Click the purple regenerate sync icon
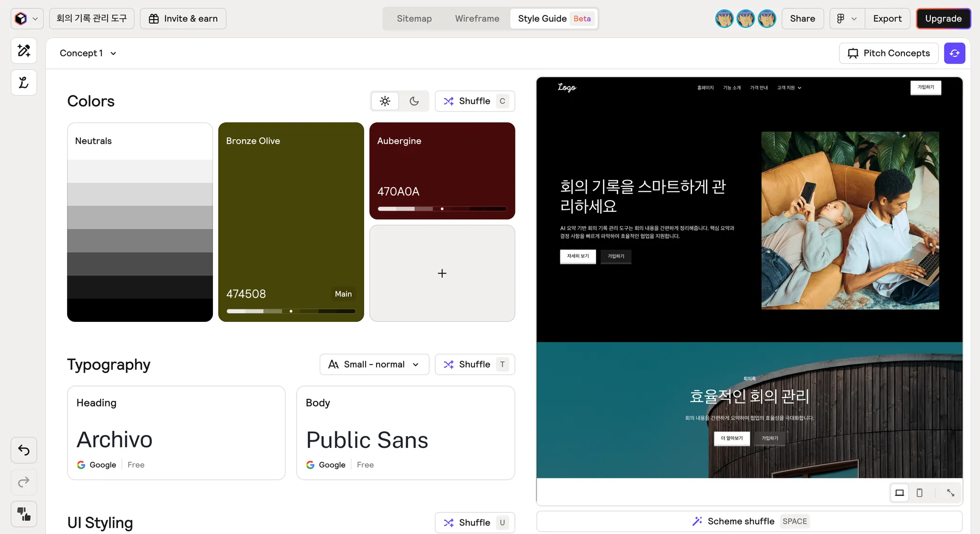The width and height of the screenshot is (980, 534). click(954, 53)
